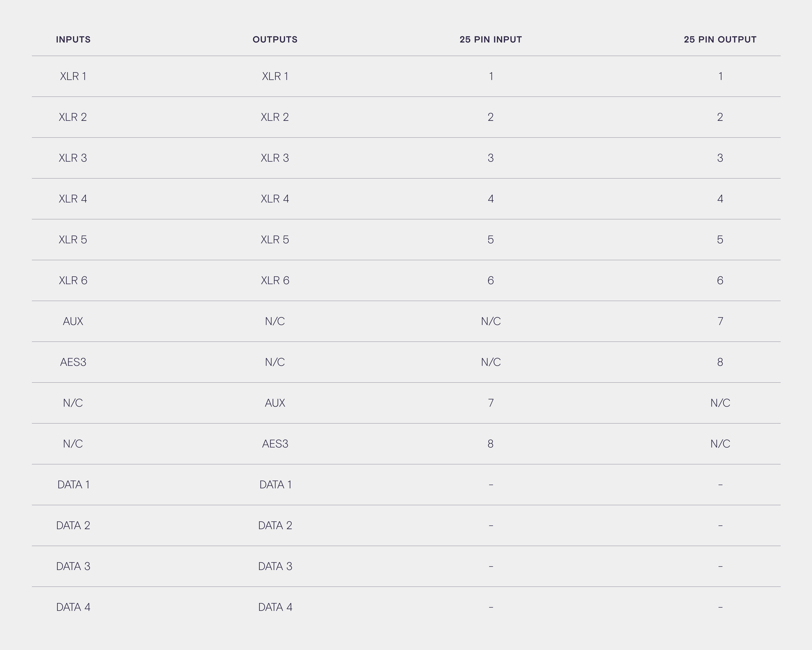
Task: Click DATA 4 in the Outputs column
Action: click(275, 607)
